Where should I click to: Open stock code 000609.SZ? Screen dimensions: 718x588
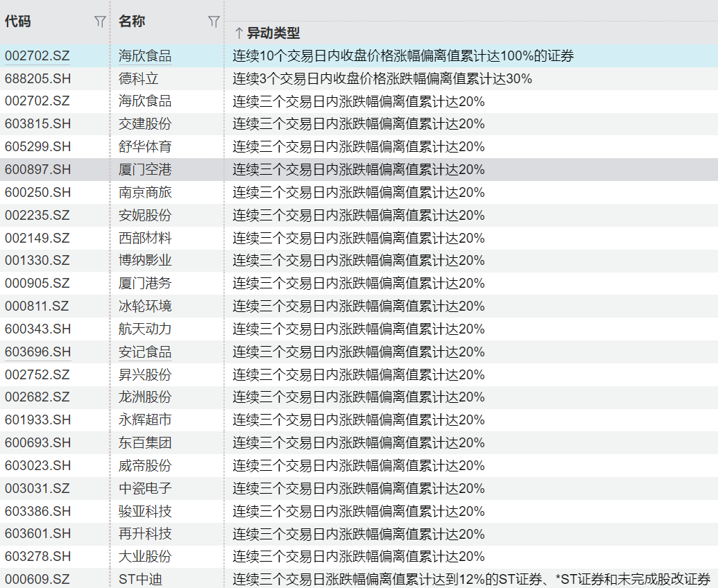[37, 579]
